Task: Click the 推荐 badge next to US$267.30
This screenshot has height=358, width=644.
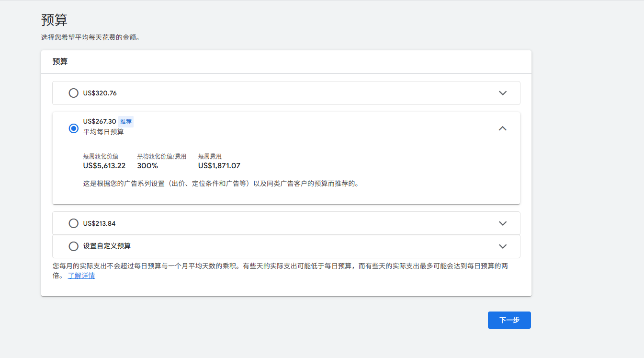Action: pos(125,121)
